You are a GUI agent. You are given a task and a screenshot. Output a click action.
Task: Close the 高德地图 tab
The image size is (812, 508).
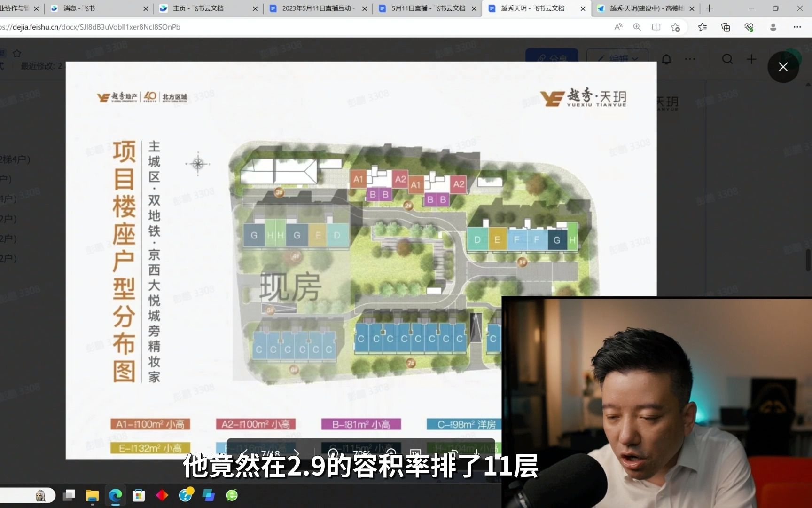click(x=692, y=8)
